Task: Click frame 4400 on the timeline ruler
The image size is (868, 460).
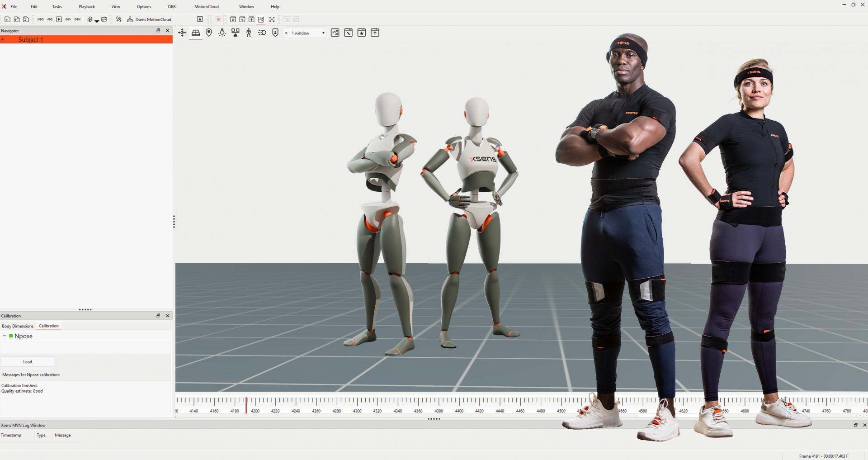Action: [x=459, y=402]
